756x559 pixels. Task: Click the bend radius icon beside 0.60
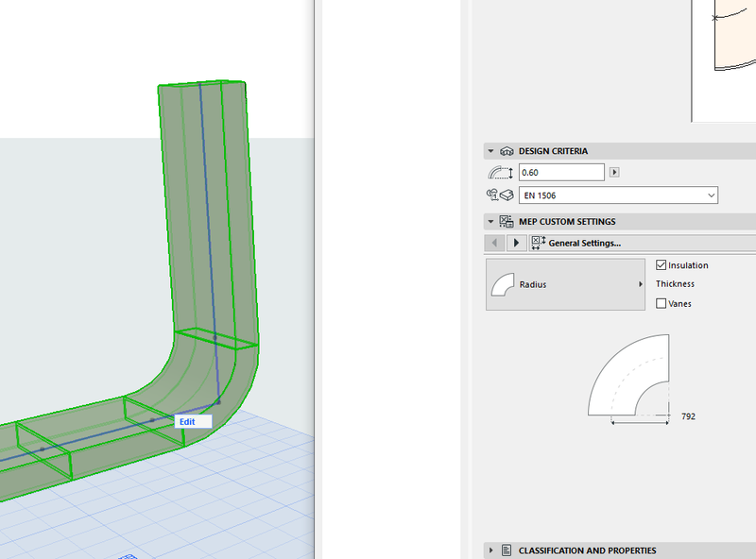click(499, 173)
